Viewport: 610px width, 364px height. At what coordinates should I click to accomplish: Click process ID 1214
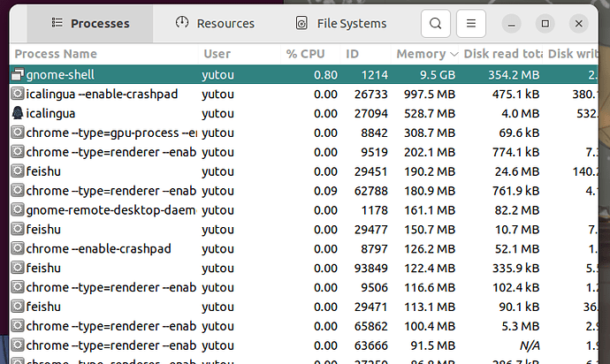pos(375,75)
